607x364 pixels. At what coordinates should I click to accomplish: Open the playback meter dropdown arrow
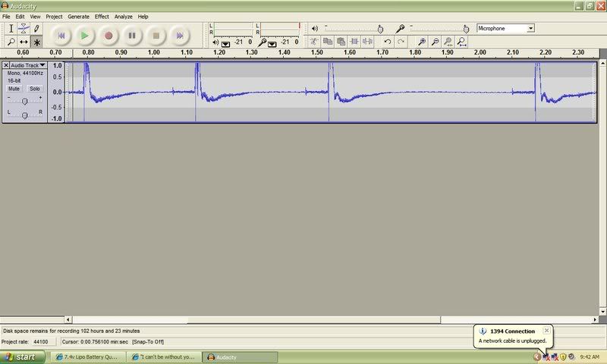point(225,44)
